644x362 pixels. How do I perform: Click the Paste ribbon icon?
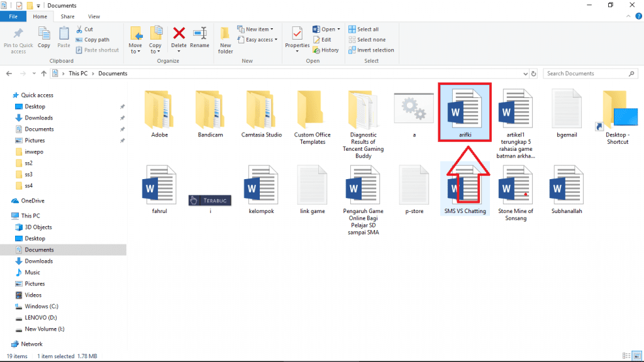click(x=64, y=38)
